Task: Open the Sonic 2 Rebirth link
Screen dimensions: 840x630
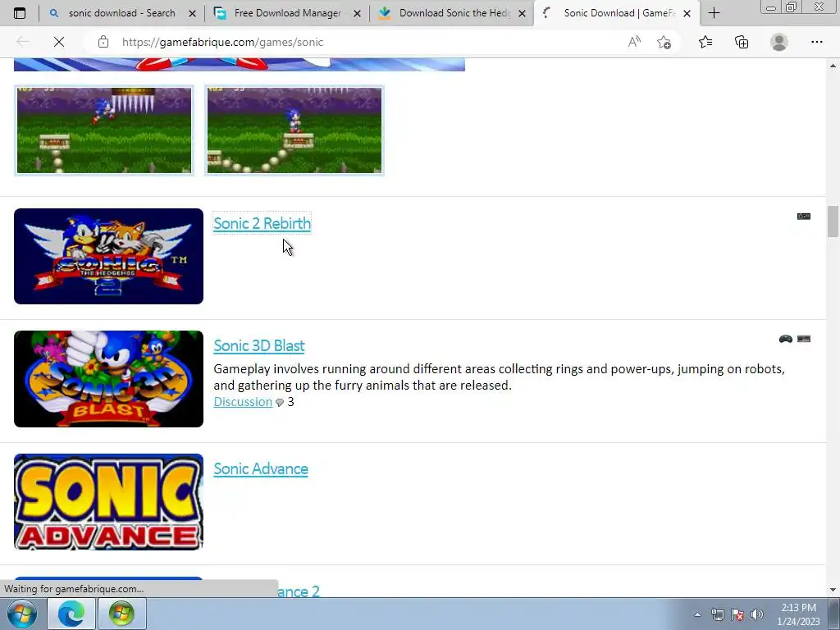Action: point(262,223)
